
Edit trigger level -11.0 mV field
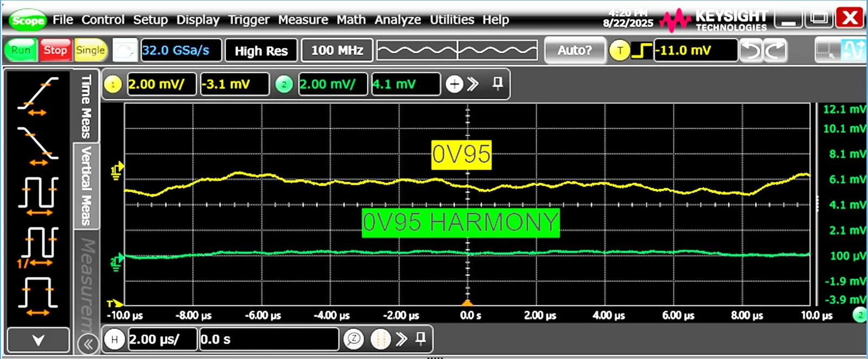(x=695, y=50)
